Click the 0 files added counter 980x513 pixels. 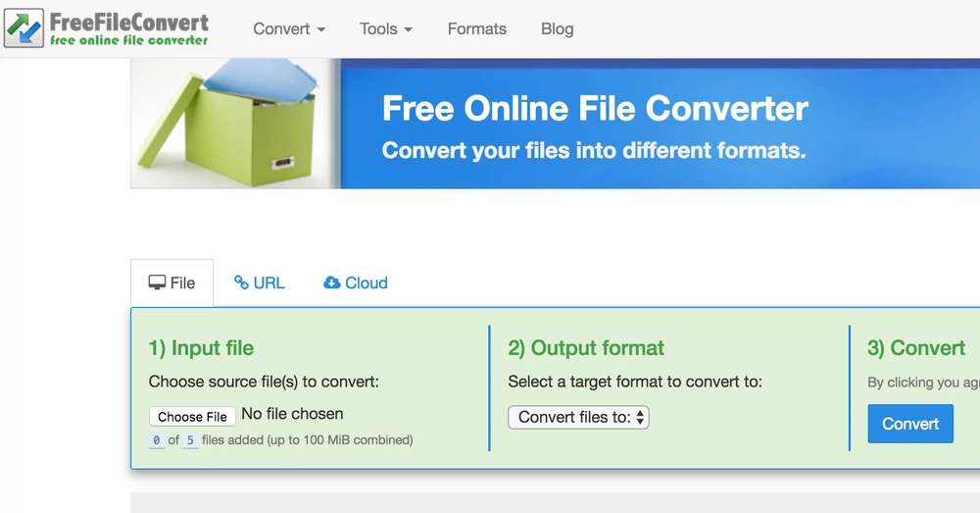(x=157, y=440)
